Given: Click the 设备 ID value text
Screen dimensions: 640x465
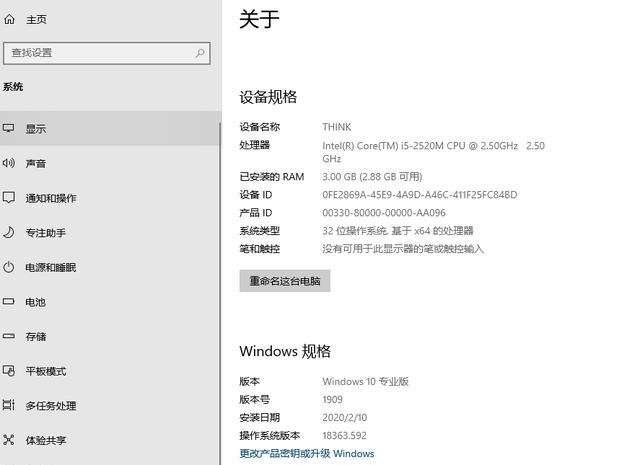Looking at the screenshot, I should (x=419, y=195).
